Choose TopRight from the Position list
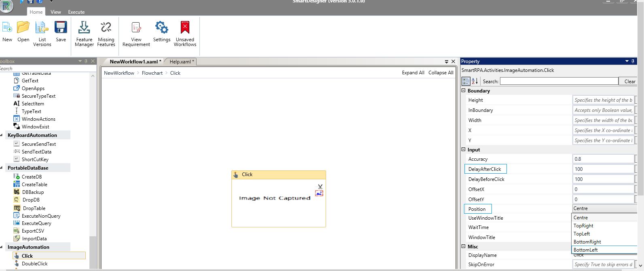This screenshot has width=644, height=271. pyautogui.click(x=604, y=226)
